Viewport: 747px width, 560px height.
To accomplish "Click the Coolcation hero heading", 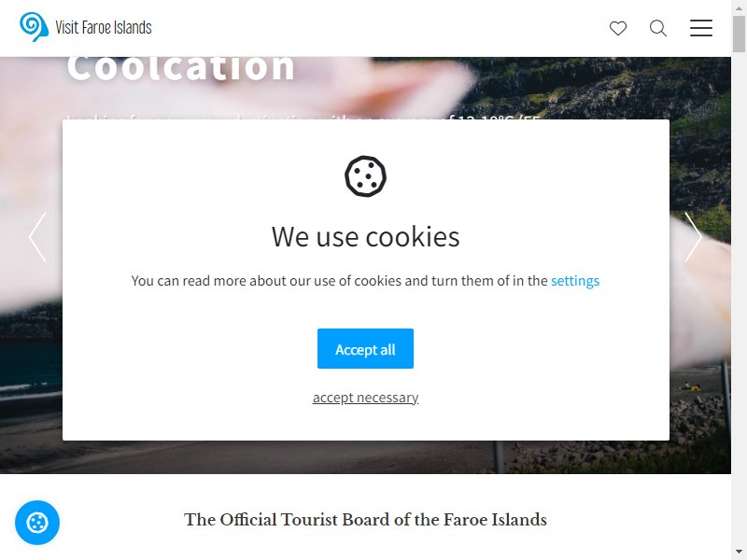I will tap(180, 68).
